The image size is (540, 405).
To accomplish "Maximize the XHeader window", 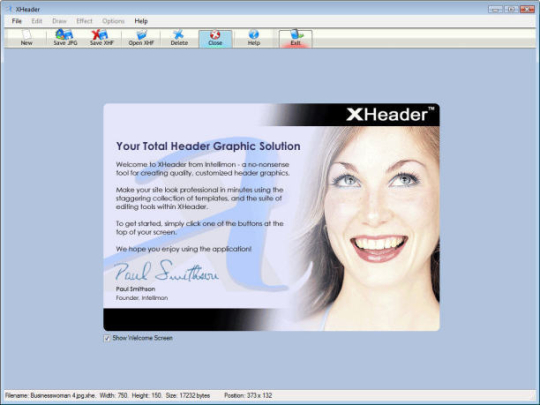I will coord(511,9).
